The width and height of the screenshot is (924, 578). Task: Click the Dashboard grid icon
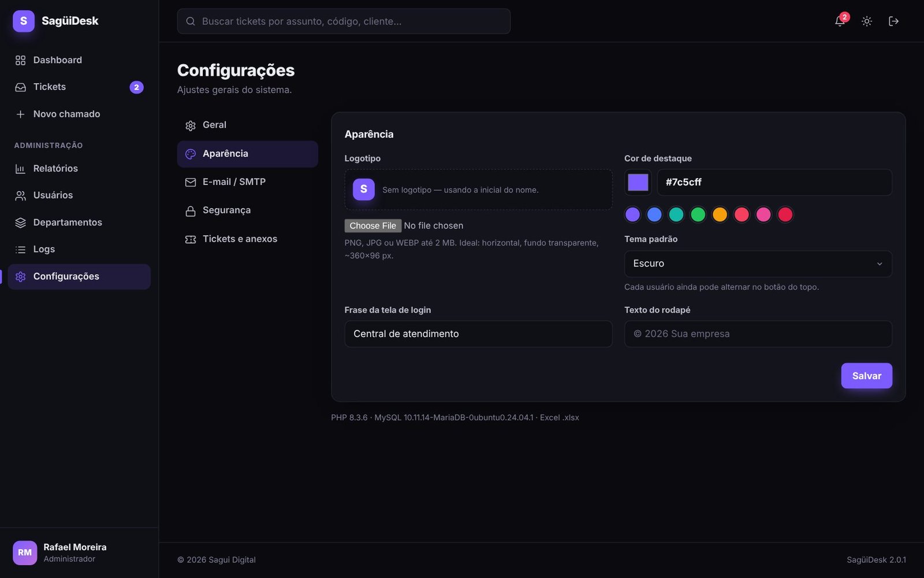(x=21, y=60)
